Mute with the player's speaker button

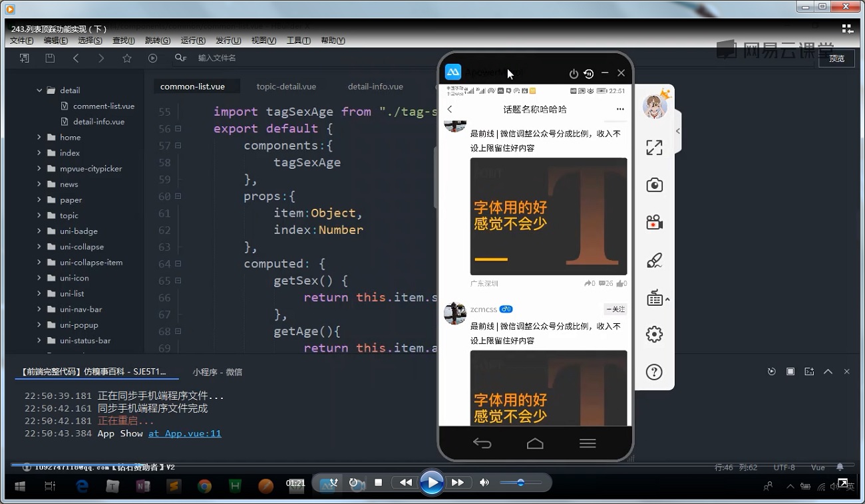tap(484, 483)
